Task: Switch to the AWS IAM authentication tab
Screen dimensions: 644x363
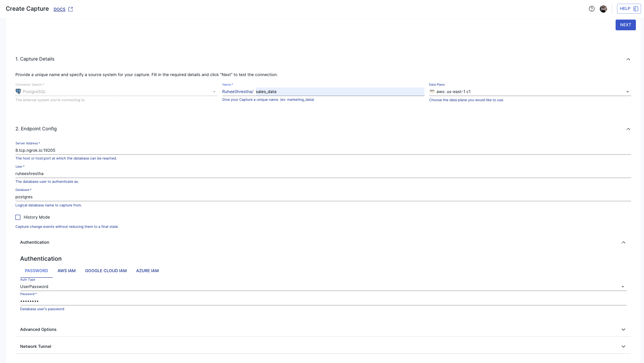Action: 66,271
